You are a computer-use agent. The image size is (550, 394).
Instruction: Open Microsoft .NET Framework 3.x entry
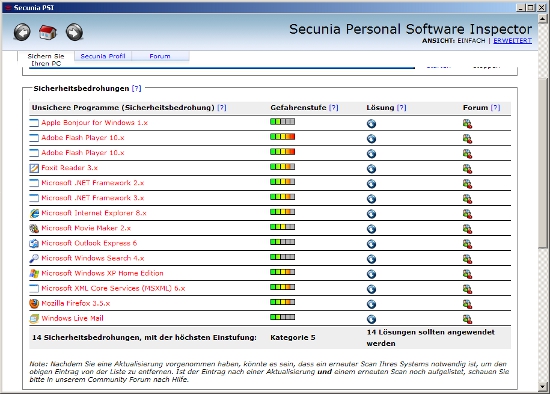[x=93, y=198]
